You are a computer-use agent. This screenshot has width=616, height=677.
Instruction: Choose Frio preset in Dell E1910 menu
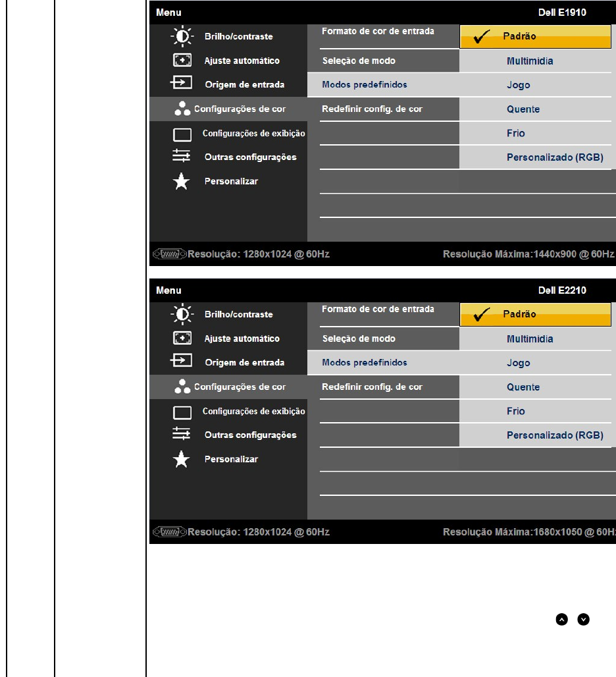(535, 134)
